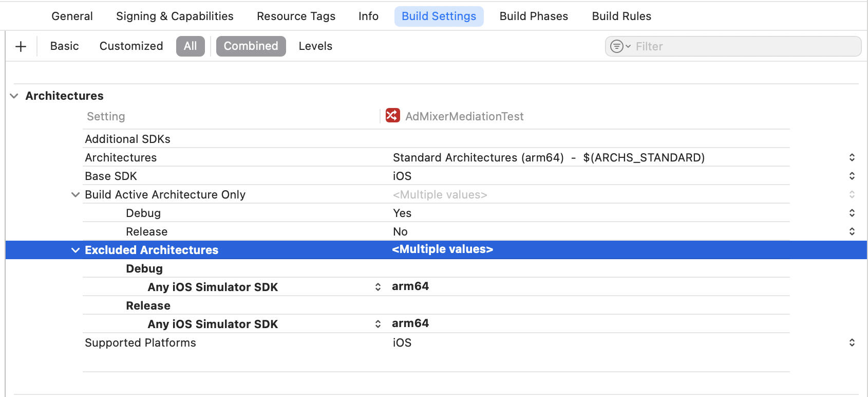The image size is (868, 397).
Task: Open the Debug Yes value stepper
Action: (x=852, y=213)
